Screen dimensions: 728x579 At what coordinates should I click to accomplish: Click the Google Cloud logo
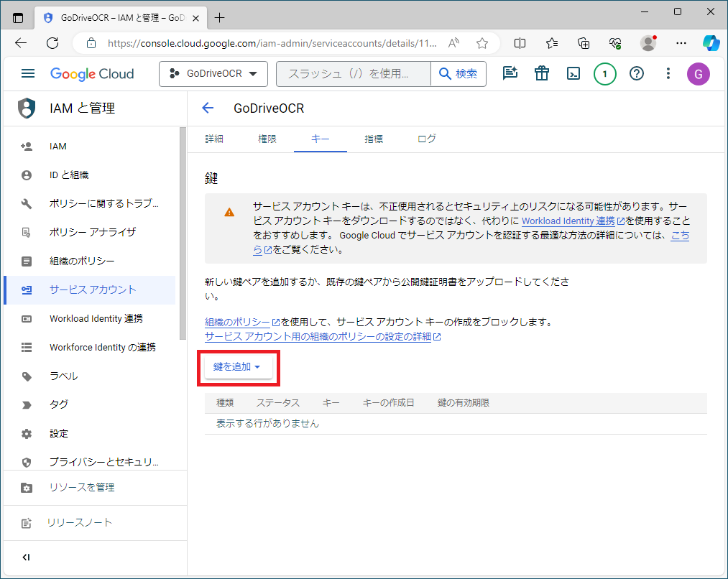(x=92, y=74)
